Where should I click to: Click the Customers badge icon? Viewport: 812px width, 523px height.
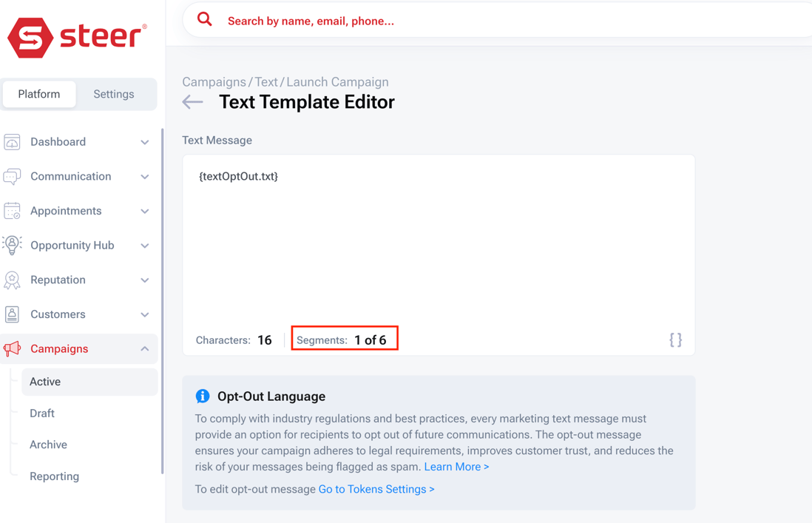click(x=12, y=314)
